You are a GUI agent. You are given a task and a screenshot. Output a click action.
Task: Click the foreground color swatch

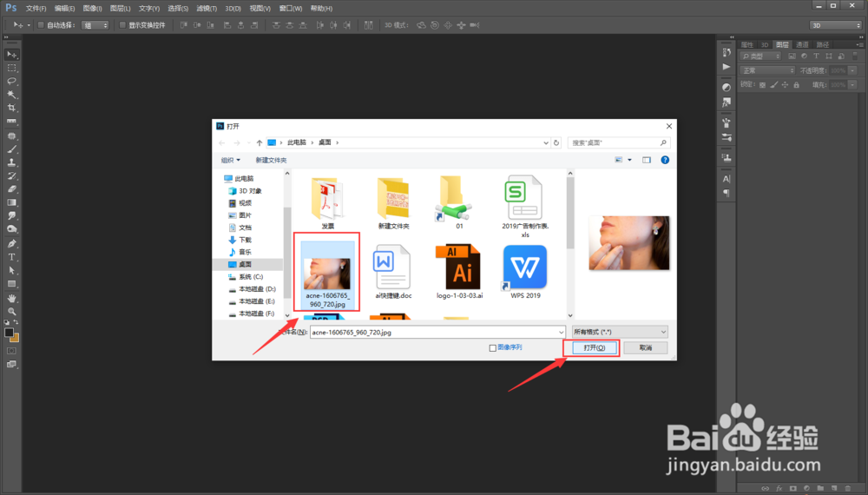coord(9,333)
